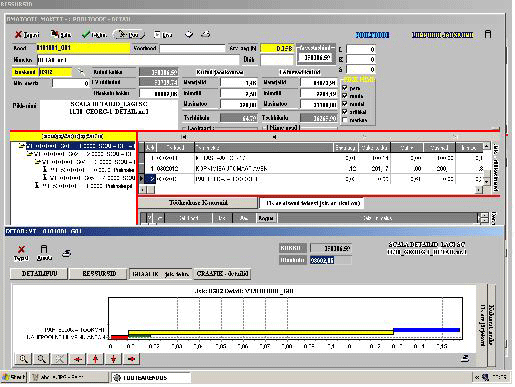Click the yellow Kood input field
The image size is (515, 387).
[x=83, y=48]
